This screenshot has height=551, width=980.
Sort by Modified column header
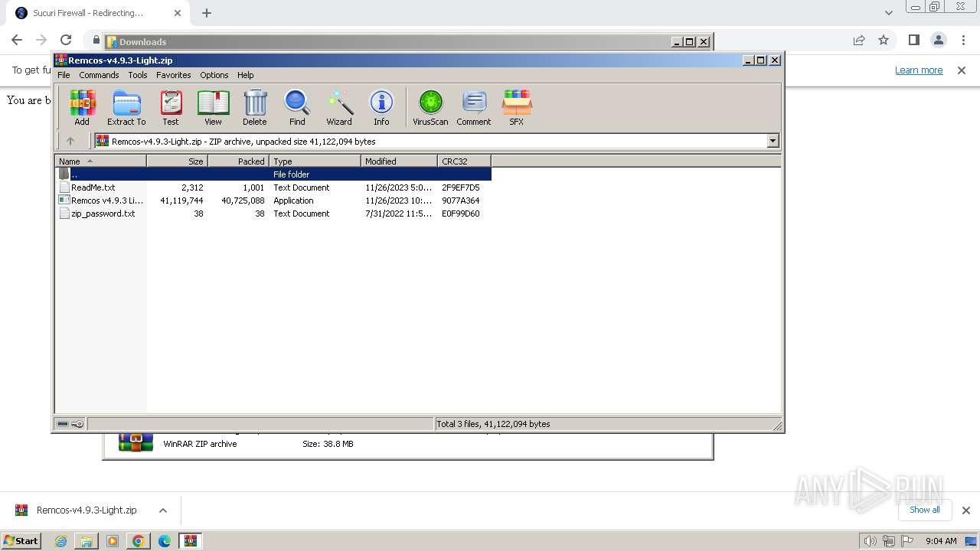[x=399, y=161]
